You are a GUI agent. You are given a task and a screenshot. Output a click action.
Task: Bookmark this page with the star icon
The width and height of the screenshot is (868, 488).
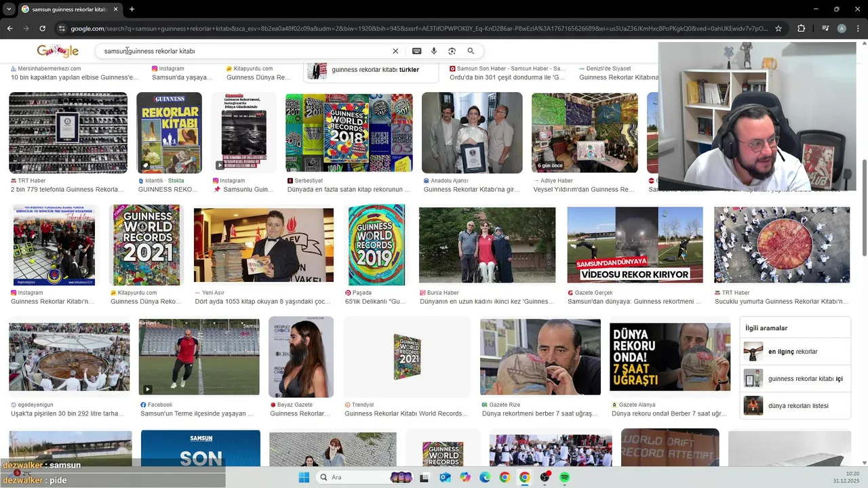tap(778, 28)
